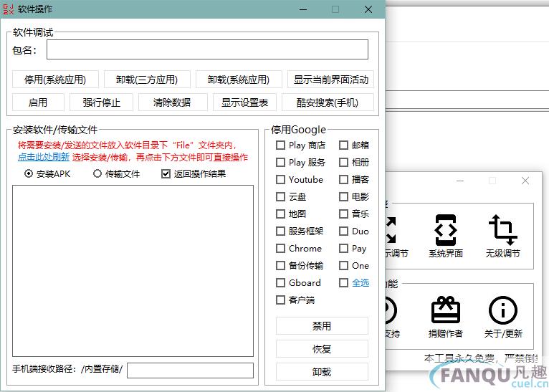The image size is (549, 392).
Task: Tick the Pay checkbox
Action: 343,248
